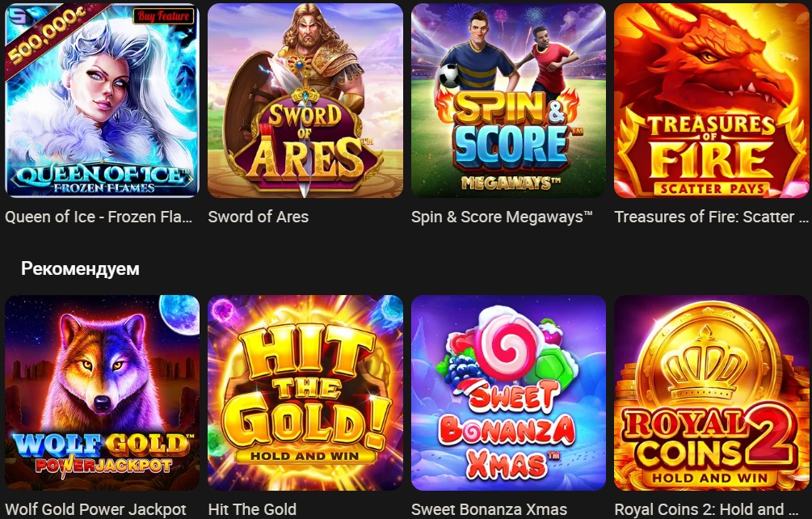Launch the Hit The Gold game tile

[x=305, y=393]
